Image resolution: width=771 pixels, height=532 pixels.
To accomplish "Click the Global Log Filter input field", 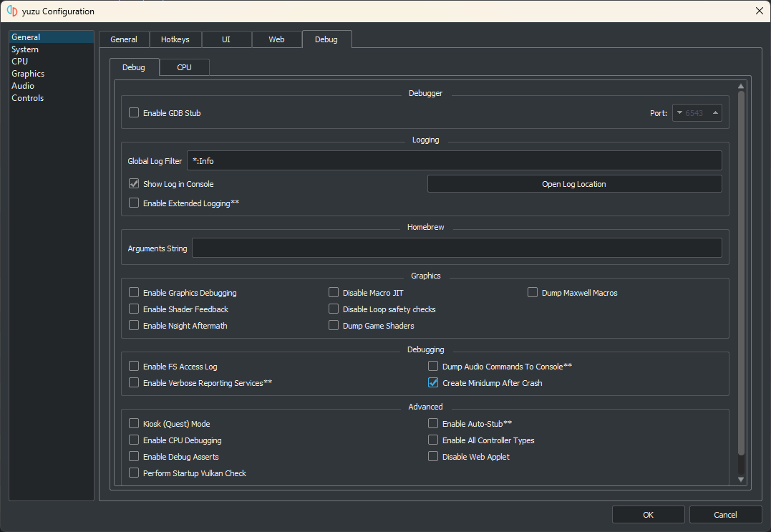I will coord(455,161).
